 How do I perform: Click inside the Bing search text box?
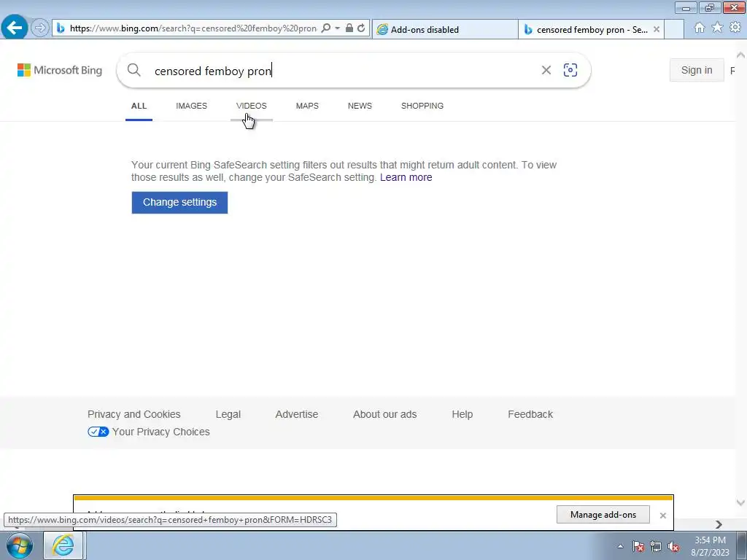(343, 71)
